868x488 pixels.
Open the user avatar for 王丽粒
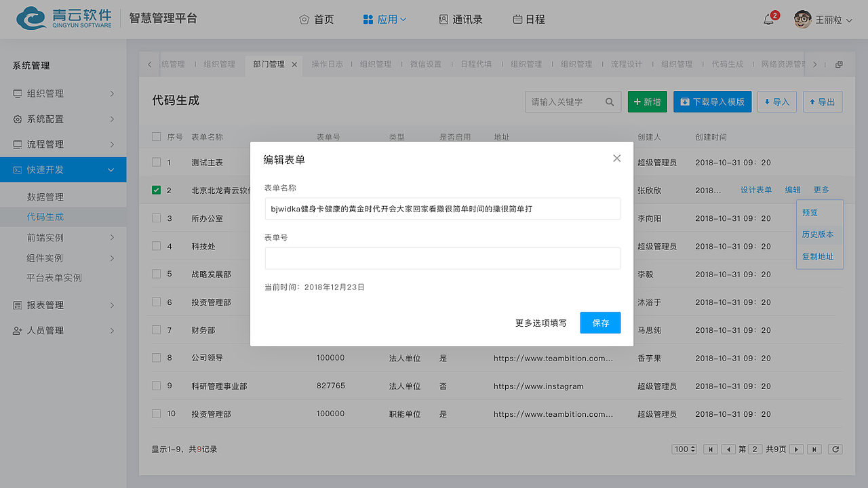pos(803,20)
